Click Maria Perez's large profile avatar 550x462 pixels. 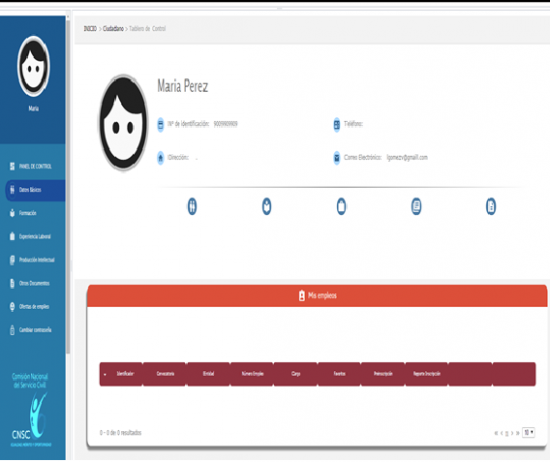[123, 123]
